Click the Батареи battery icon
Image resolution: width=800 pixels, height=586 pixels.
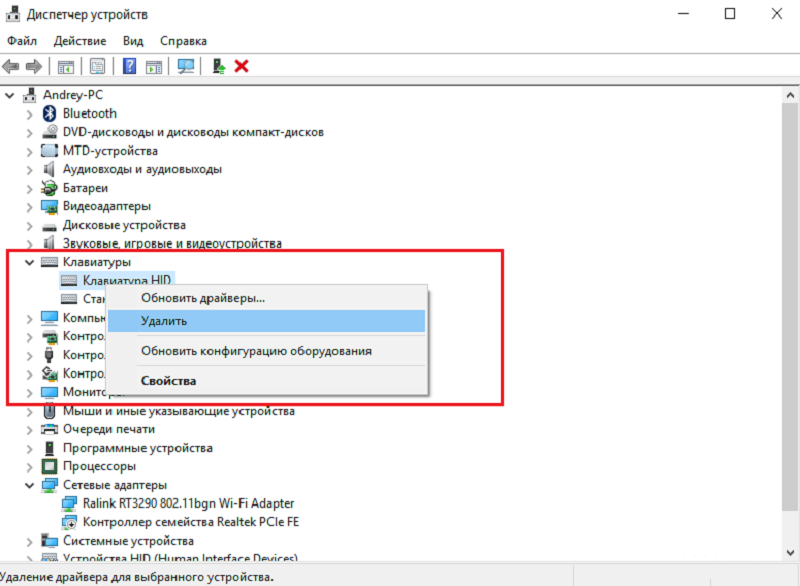pos(49,188)
